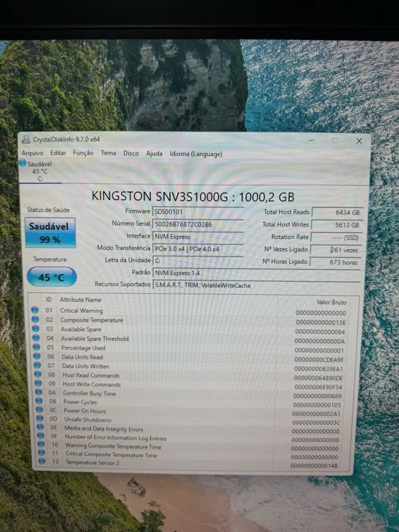The height and width of the screenshot is (532, 399).
Task: Select the C: drive tab with Saudável status
Action: point(40,171)
